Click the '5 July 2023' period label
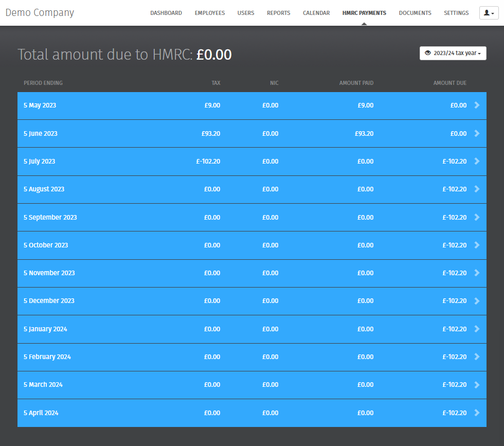The height and width of the screenshot is (446, 504). (x=39, y=162)
